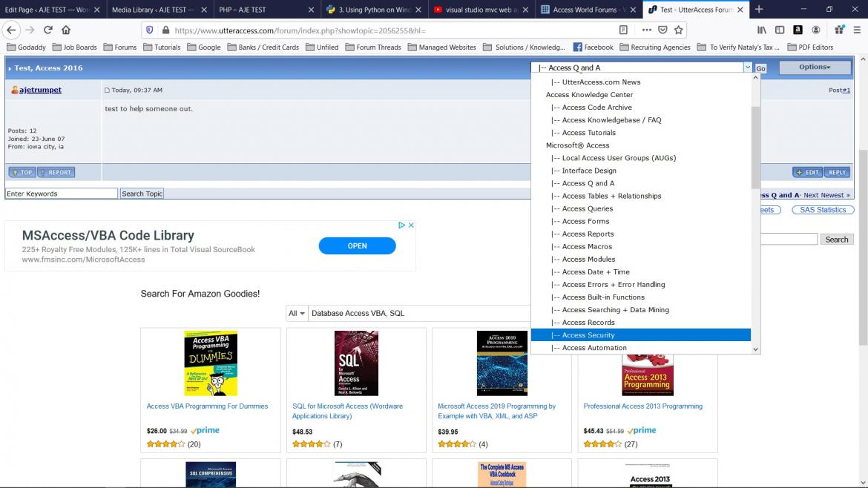Pick Access Code Archive option

click(640, 108)
